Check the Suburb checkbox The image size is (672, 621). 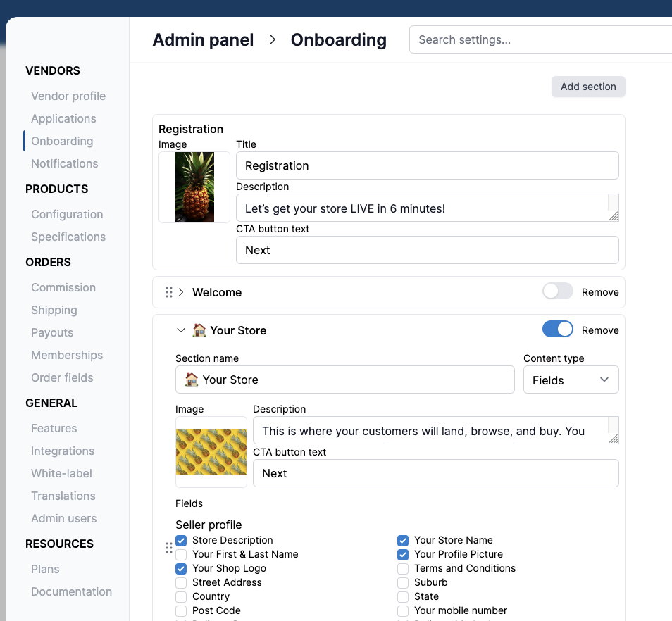tap(403, 583)
